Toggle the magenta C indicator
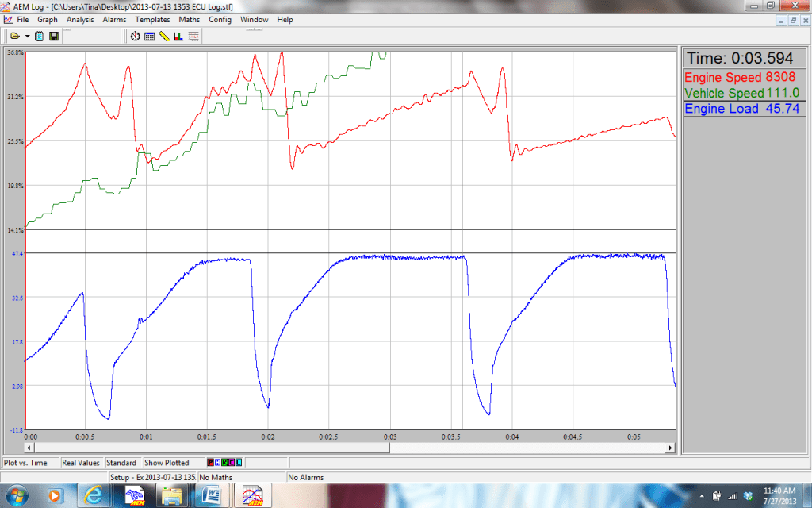 [x=232, y=463]
